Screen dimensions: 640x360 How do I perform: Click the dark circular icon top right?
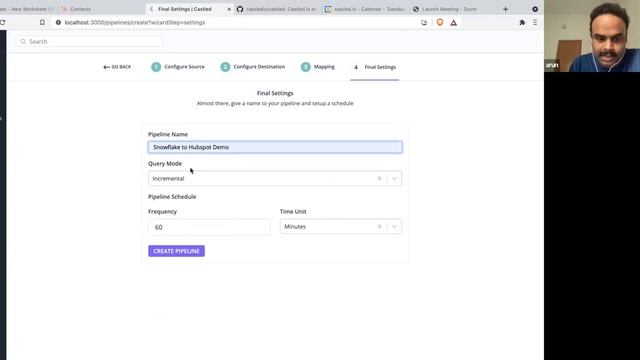[x=535, y=9]
